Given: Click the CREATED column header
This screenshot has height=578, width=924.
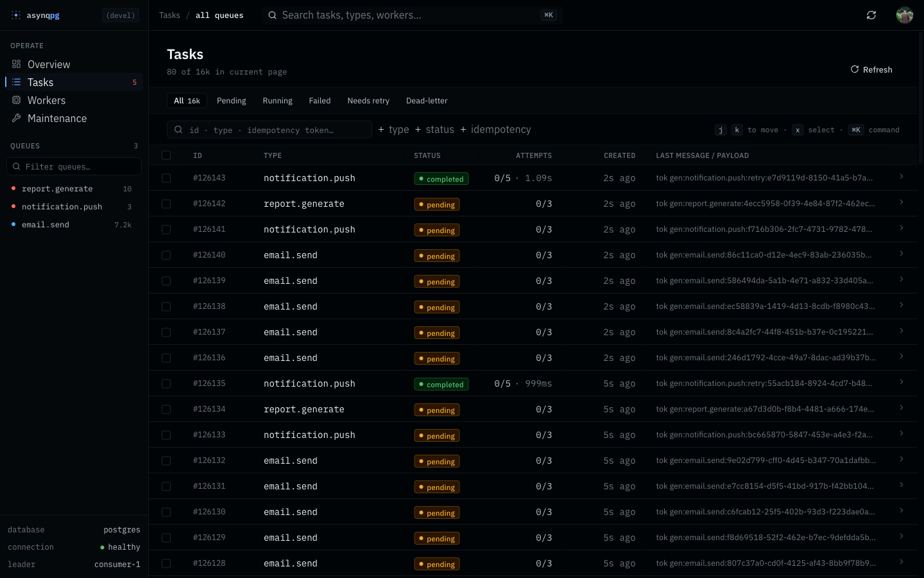Looking at the screenshot, I should click(x=619, y=155).
